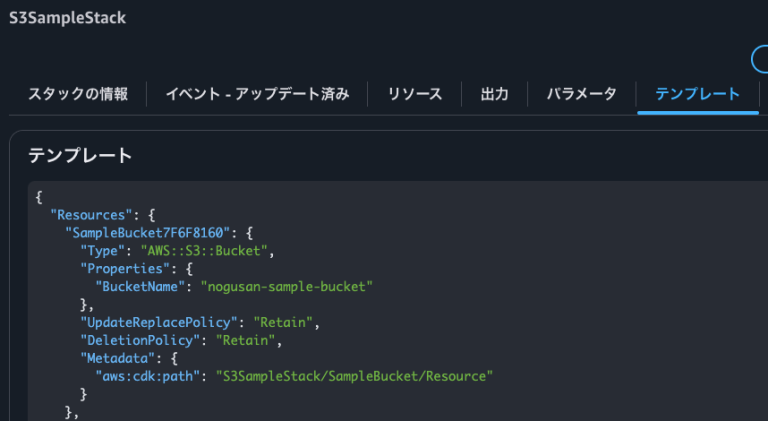Switch to イベント - アップデート済み tab
Viewport: 768px width, 421px height.
(x=257, y=95)
